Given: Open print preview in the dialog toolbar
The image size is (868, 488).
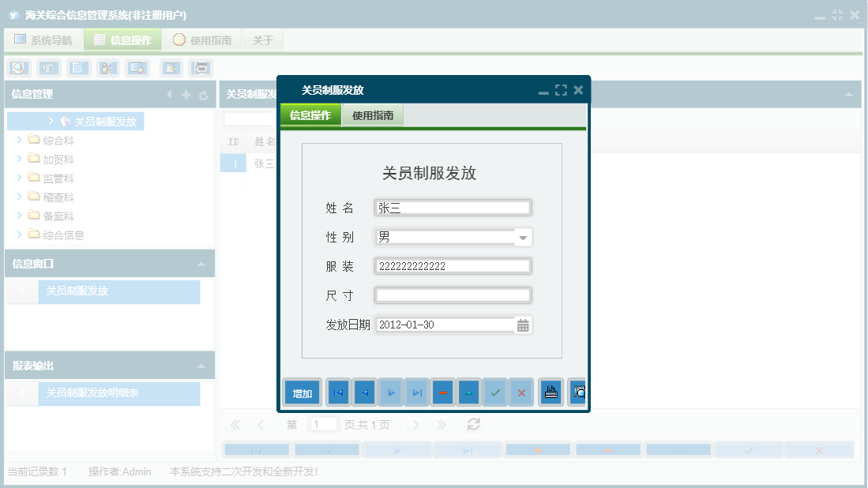Looking at the screenshot, I should coord(578,392).
